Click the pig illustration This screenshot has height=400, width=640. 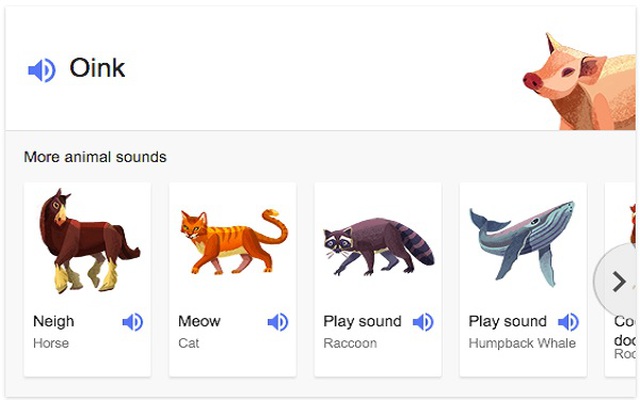[579, 82]
